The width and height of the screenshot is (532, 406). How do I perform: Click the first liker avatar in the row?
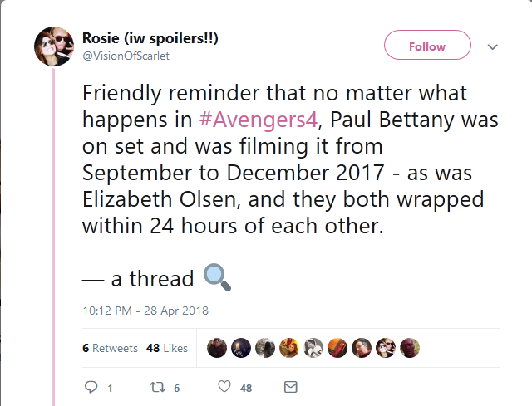(x=216, y=348)
